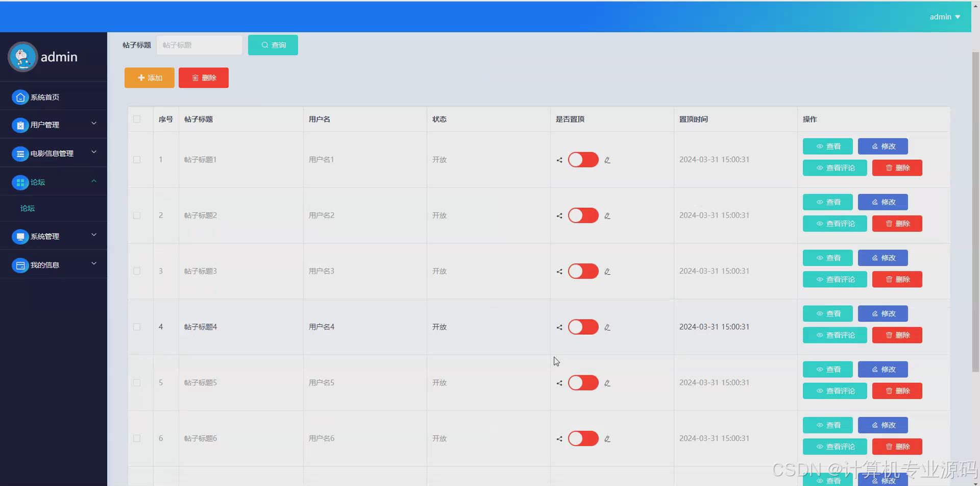Screen dimensions: 980x486
Task: Open the admin dropdown in top bar
Action: (945, 17)
